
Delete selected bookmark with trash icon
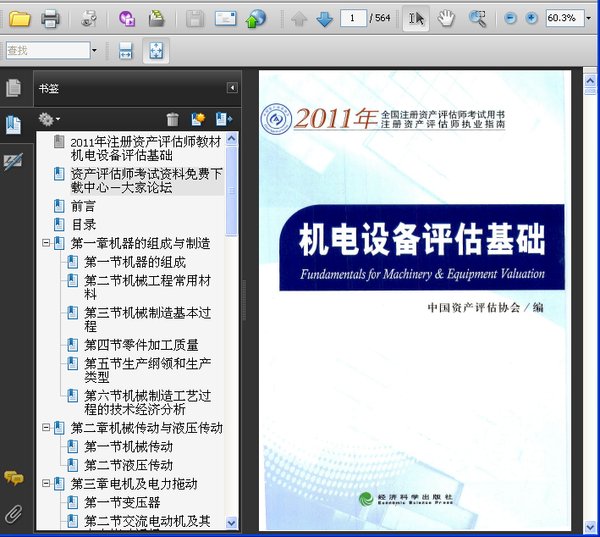pos(173,119)
